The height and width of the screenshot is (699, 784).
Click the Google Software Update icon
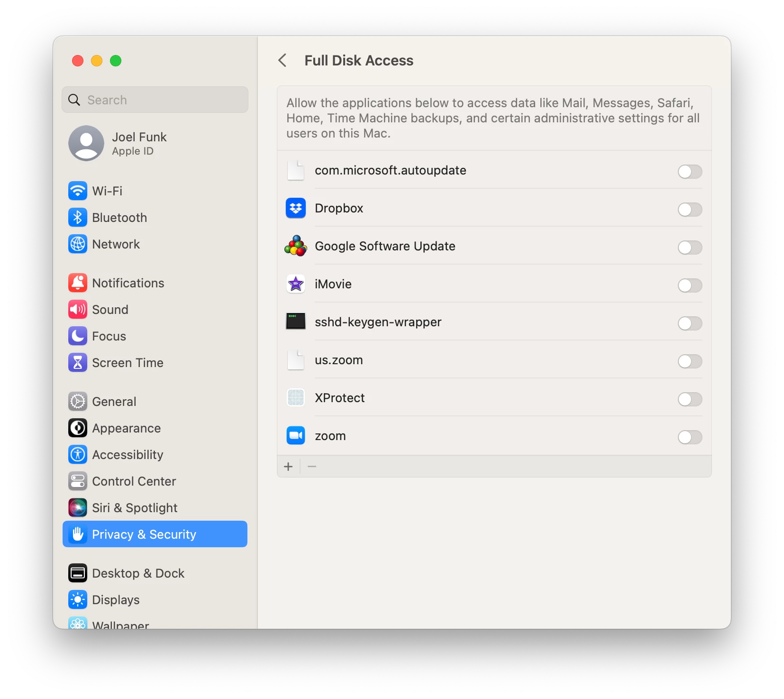[x=296, y=246]
